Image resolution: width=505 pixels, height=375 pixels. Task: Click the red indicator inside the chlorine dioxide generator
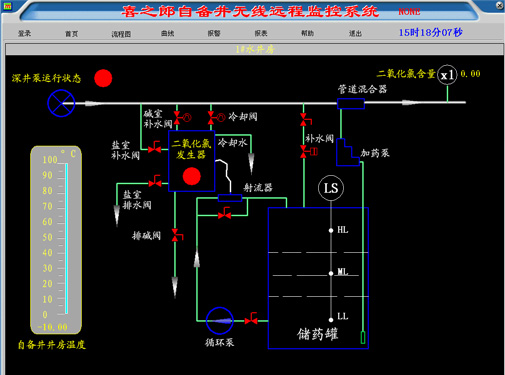pyautogui.click(x=192, y=176)
